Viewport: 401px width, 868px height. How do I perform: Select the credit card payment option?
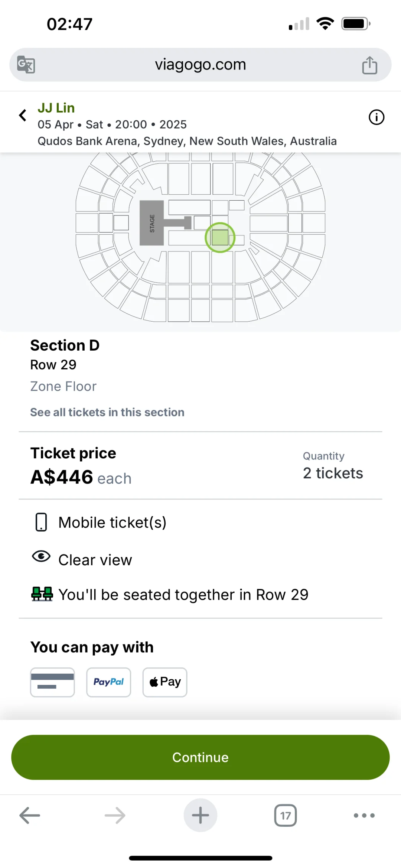coord(52,682)
